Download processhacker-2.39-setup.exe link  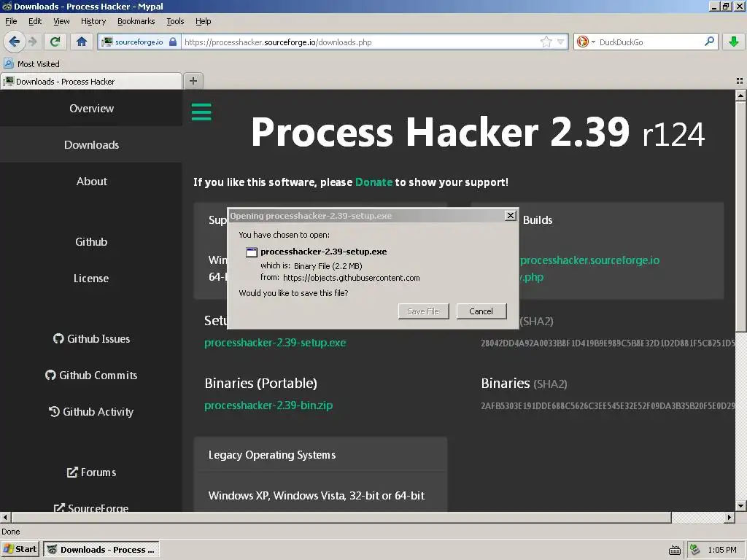click(275, 343)
